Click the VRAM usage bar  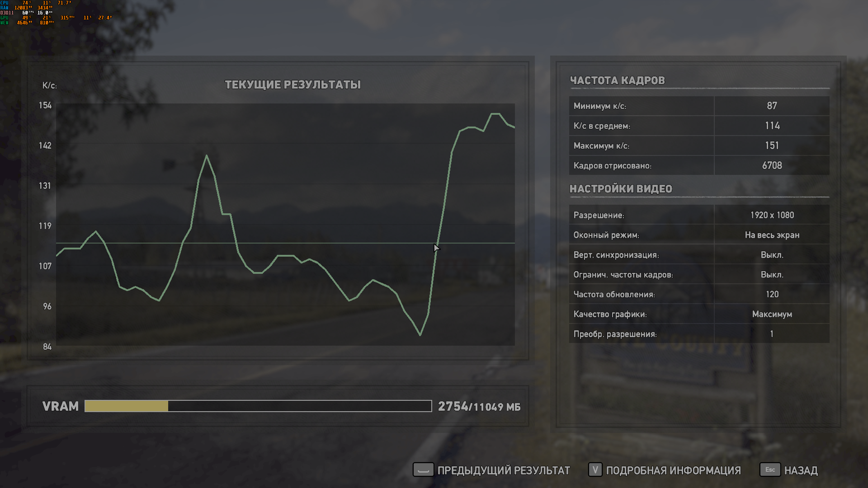click(258, 406)
